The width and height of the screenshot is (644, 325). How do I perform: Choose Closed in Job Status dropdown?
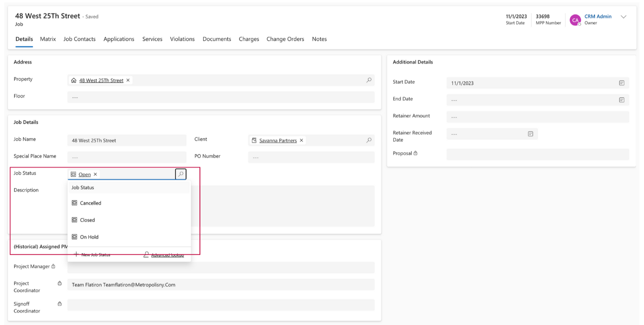(x=87, y=220)
